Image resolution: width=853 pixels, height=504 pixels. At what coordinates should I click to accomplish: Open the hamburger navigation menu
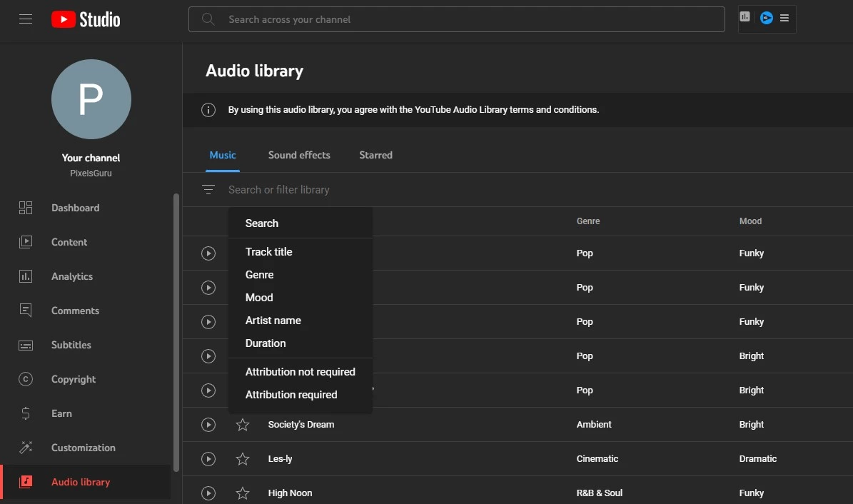26,19
